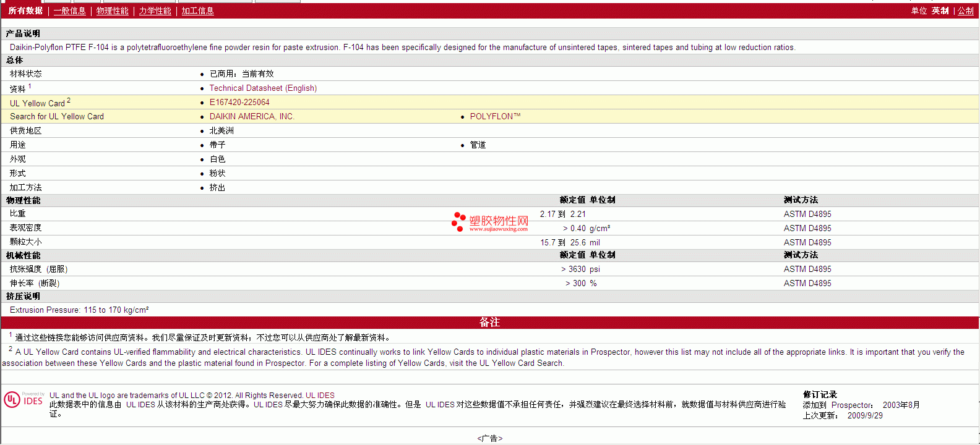Screen dimensions: 980x445
Task: Click the 伸长率 (断裂) row label
Action: tap(35, 284)
